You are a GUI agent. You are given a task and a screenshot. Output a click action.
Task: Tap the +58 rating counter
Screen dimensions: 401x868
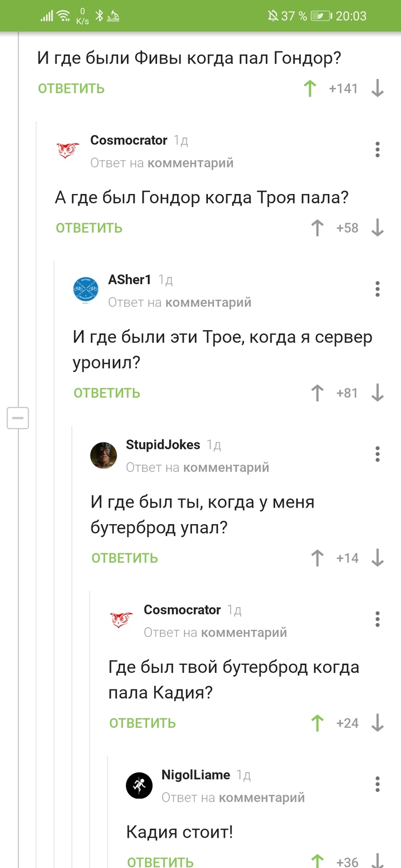(x=347, y=228)
